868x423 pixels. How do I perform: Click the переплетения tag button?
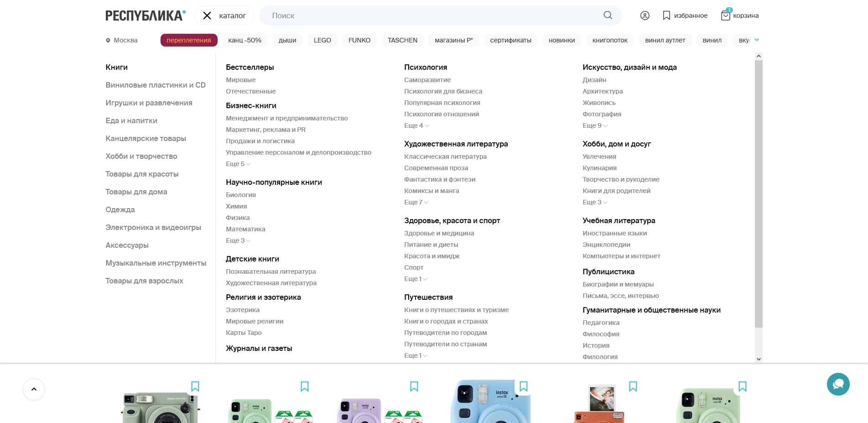[188, 40]
